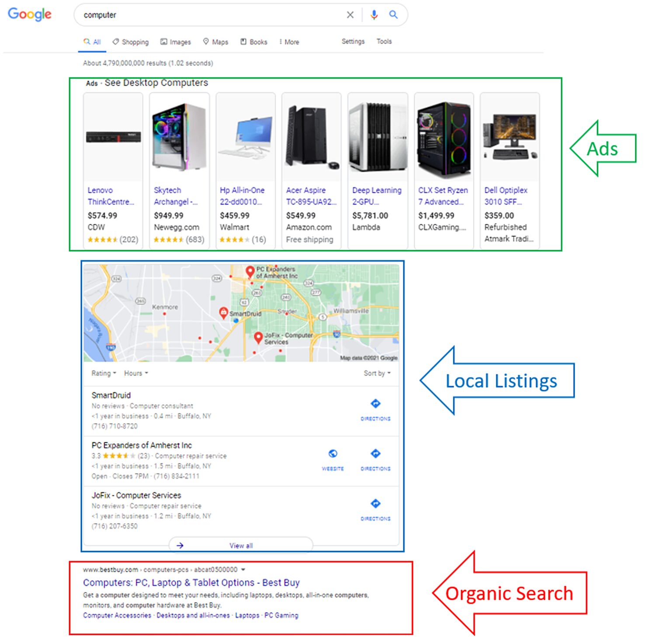Open Dell Optiplex 3010 product image

click(510, 137)
